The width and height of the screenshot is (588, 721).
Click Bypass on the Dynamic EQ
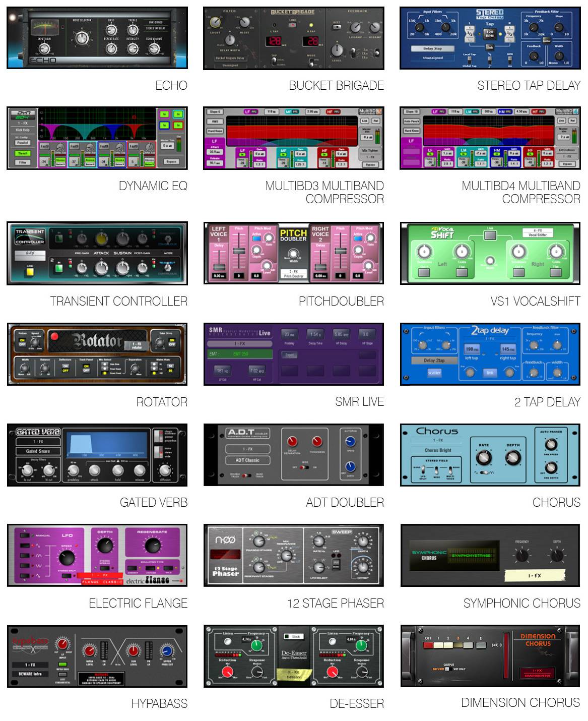[171, 161]
